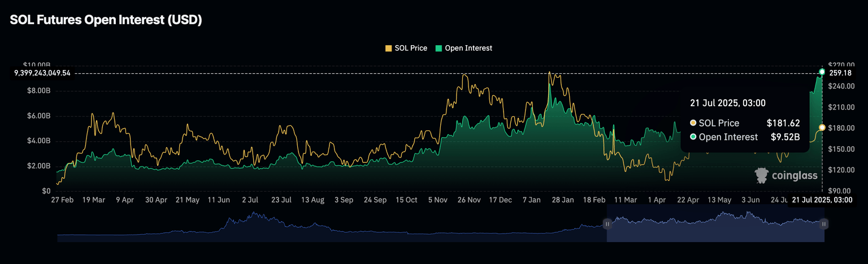Click the 26 Nov date label

tap(468, 200)
